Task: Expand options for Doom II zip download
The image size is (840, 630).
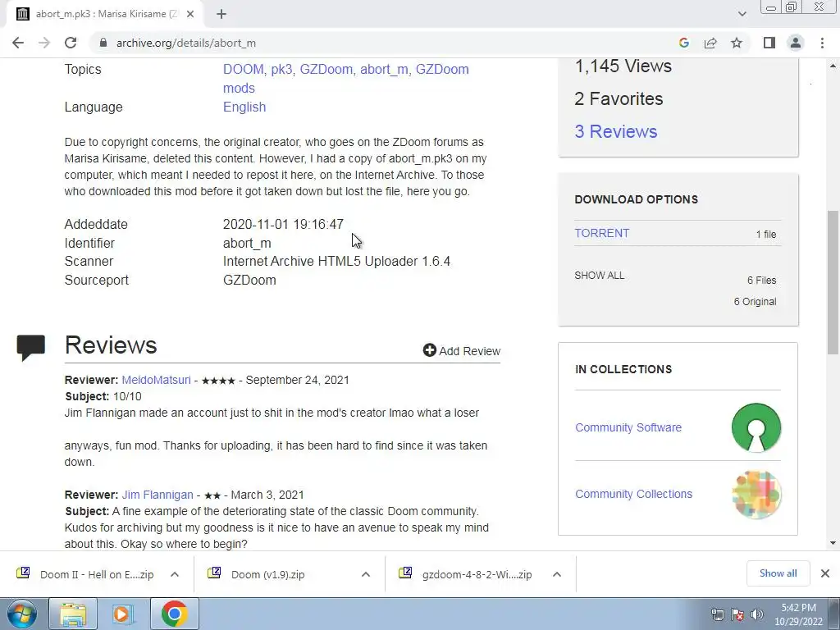Action: click(175, 574)
